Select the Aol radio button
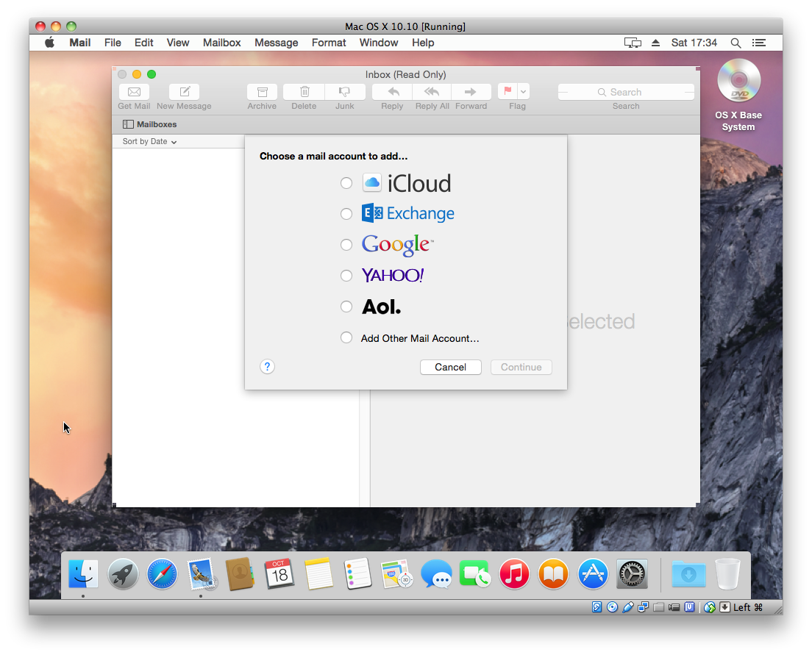The height and width of the screenshot is (655, 812). click(346, 307)
